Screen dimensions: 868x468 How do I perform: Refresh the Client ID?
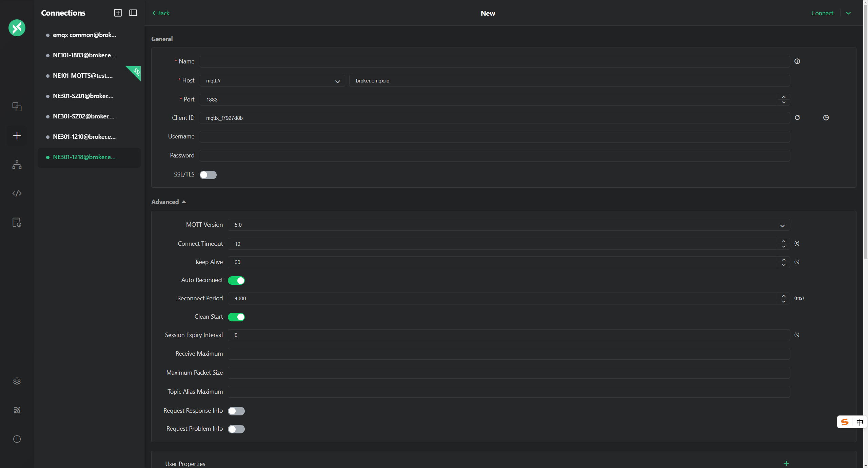coord(797,118)
